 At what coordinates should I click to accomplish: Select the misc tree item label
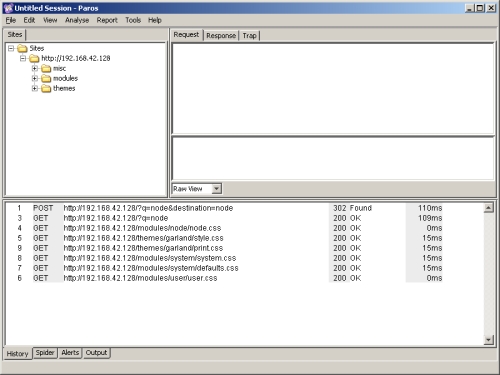[x=60, y=69]
